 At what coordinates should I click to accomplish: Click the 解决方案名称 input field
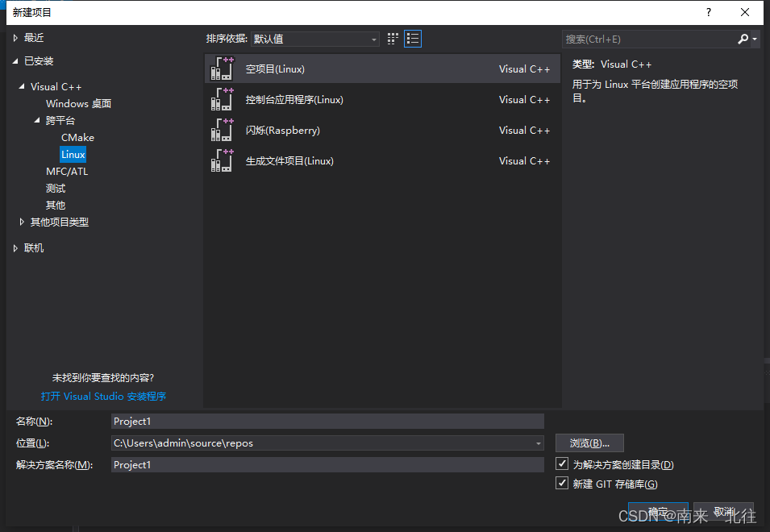(327, 465)
